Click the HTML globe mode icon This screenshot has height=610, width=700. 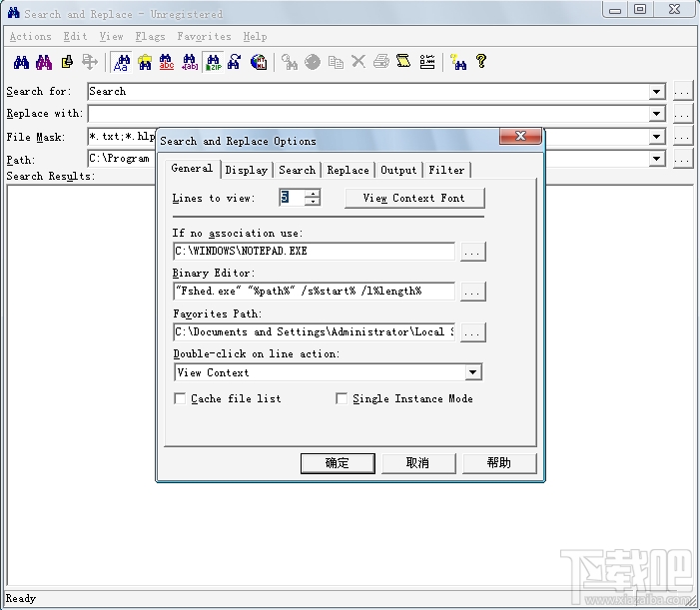(x=259, y=62)
